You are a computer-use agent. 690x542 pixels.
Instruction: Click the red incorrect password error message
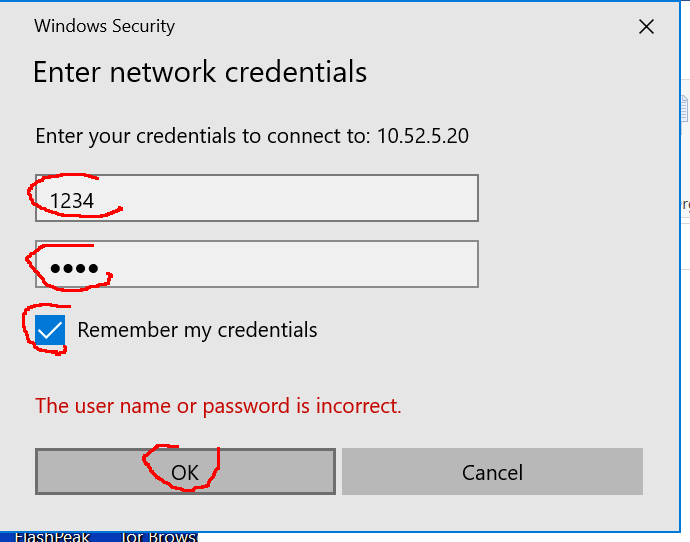pyautogui.click(x=218, y=406)
